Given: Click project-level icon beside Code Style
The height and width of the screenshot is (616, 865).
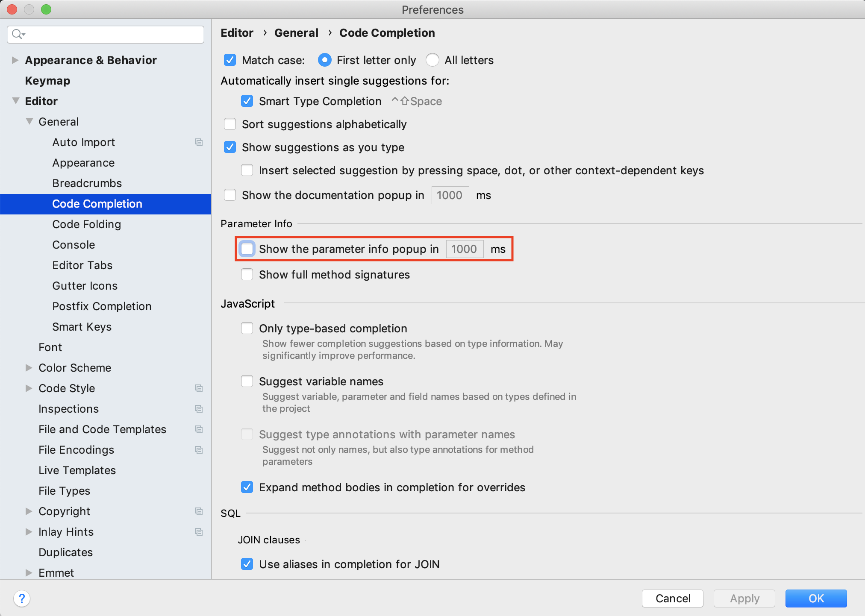Looking at the screenshot, I should [x=199, y=388].
